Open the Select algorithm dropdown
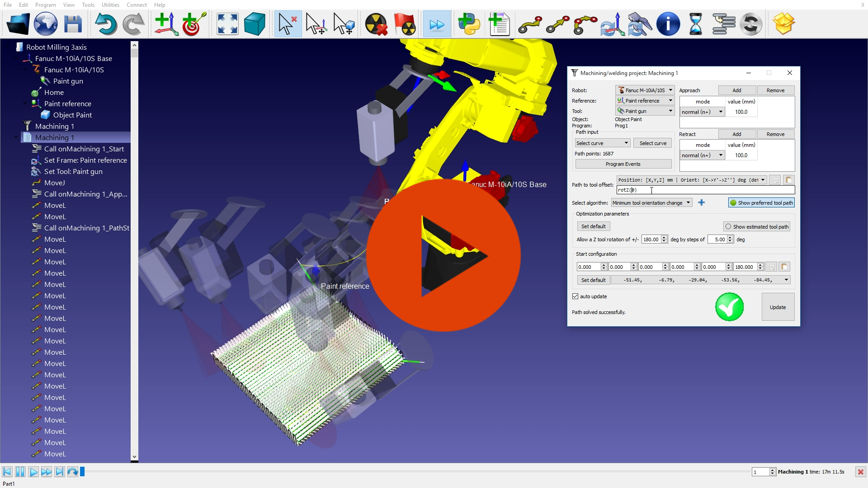Screen dimensions: 868x488 pos(651,202)
